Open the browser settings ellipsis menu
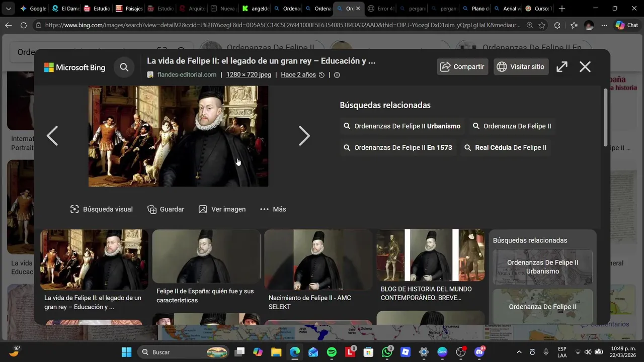The height and width of the screenshot is (362, 644). tap(604, 25)
